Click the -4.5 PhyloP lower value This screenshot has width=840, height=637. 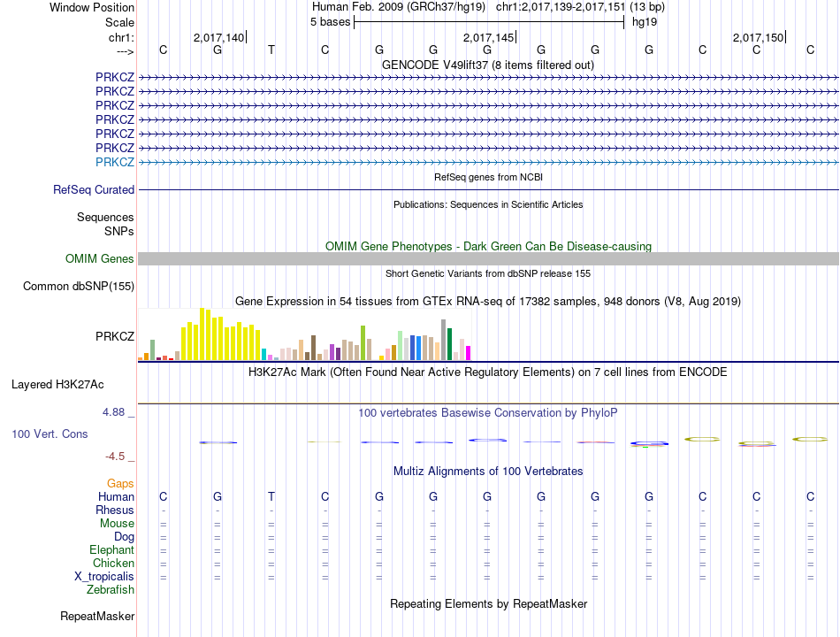click(x=115, y=457)
